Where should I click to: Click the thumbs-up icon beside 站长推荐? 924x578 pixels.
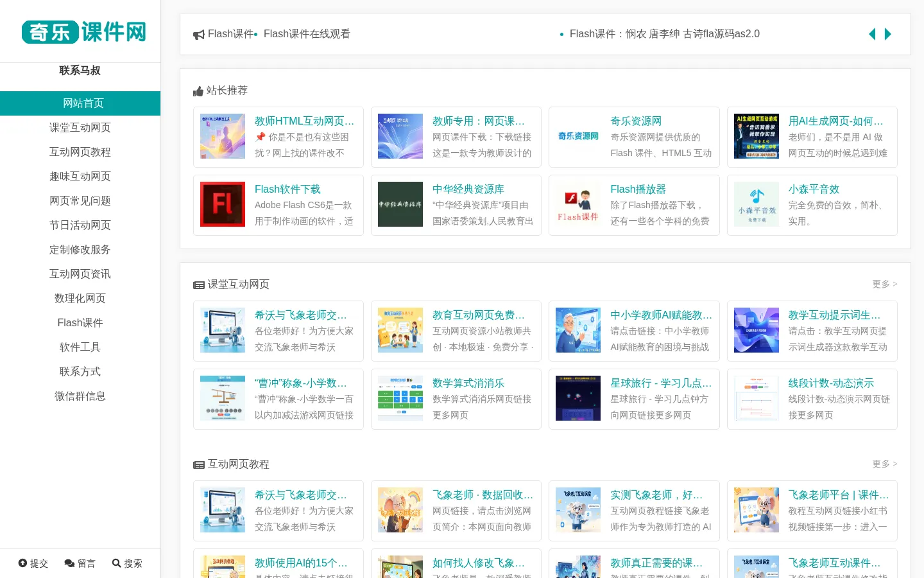coord(198,91)
